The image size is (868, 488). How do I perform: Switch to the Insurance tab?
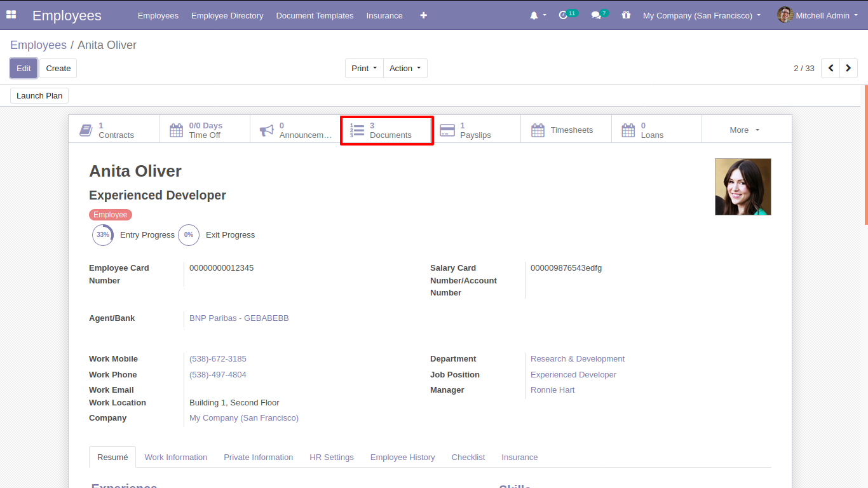tap(520, 457)
